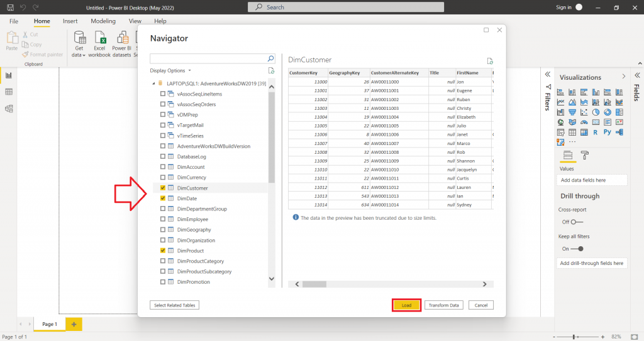Screen dimensions: 644x341
Task: Click the table list vertical scrollbar thumb
Action: (x=272, y=138)
